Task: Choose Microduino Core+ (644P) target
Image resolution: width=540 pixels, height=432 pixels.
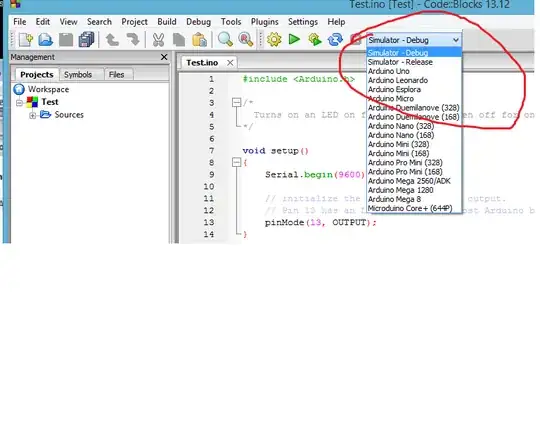Action: (x=414, y=208)
